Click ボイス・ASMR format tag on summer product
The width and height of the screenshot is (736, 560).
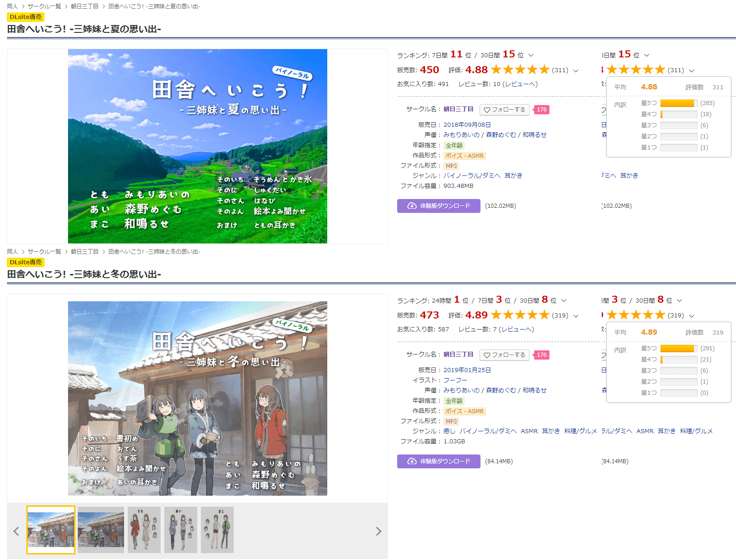(465, 156)
